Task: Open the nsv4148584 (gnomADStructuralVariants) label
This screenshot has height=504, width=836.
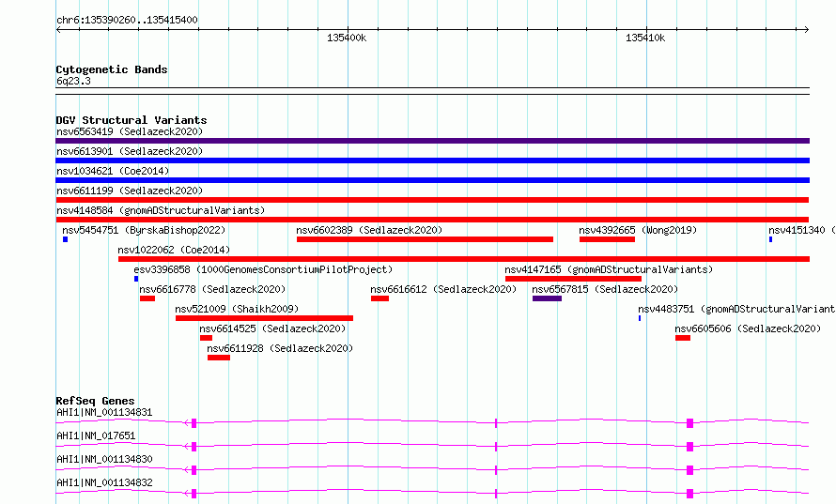Action: [x=161, y=210]
